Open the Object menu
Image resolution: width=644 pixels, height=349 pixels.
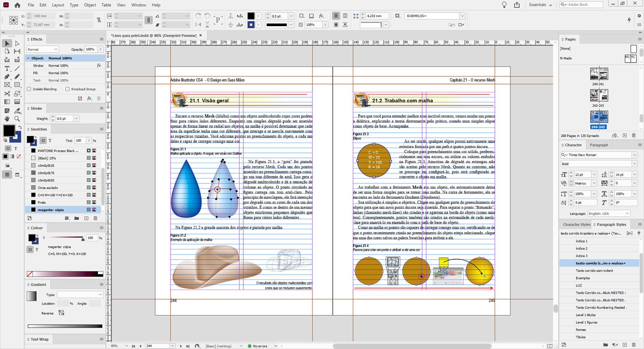pyautogui.click(x=90, y=5)
